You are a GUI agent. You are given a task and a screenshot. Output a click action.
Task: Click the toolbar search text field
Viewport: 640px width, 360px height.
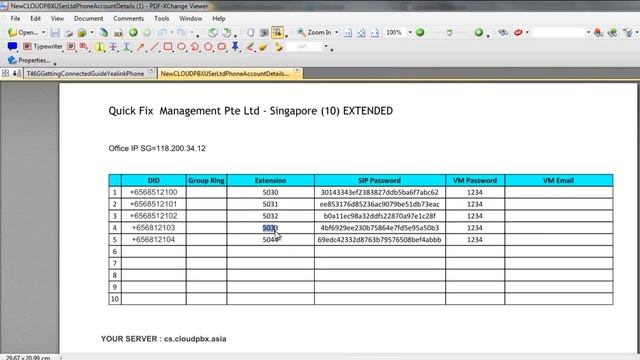(559, 32)
